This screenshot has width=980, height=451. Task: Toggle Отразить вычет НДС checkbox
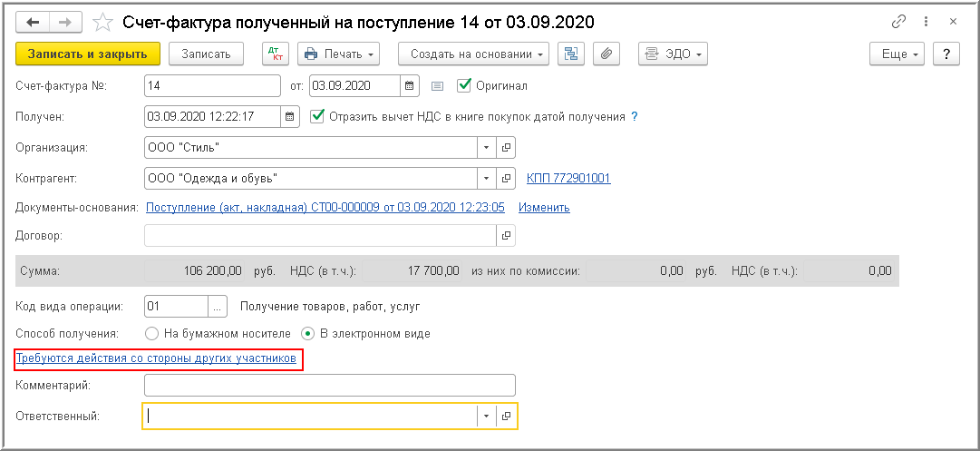pos(317,116)
